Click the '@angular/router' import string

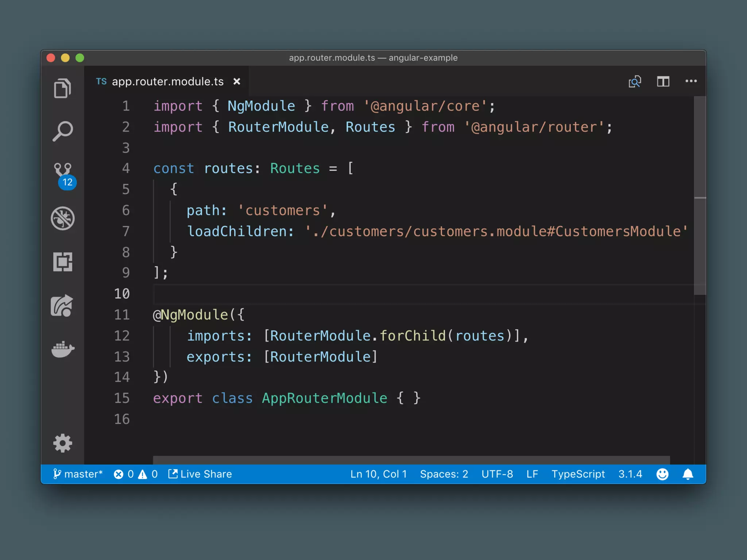click(534, 127)
